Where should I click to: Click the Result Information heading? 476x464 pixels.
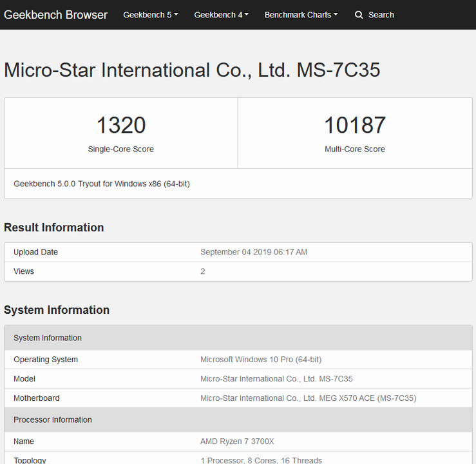(x=53, y=227)
